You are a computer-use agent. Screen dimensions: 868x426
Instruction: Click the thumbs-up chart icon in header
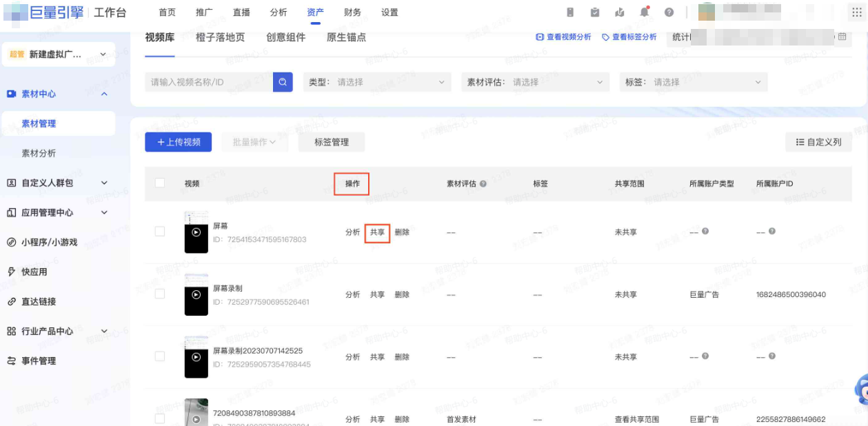620,12
